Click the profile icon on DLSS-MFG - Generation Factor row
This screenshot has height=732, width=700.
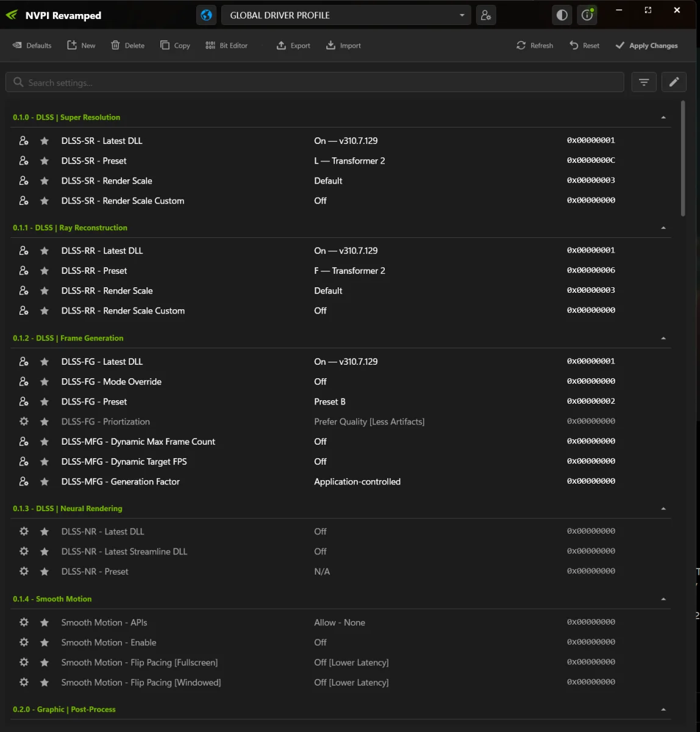(24, 482)
